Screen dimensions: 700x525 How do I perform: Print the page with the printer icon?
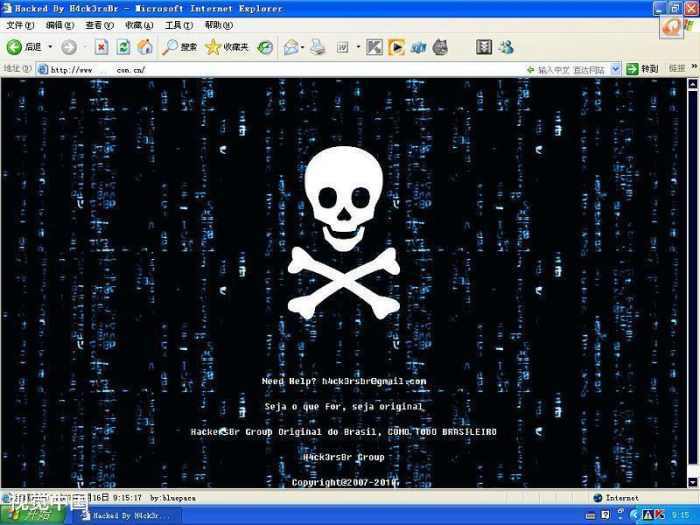tap(317, 47)
